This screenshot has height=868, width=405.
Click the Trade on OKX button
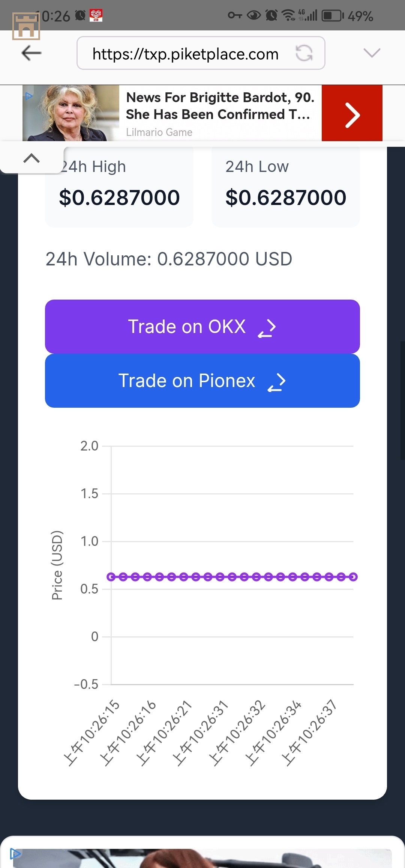202,327
